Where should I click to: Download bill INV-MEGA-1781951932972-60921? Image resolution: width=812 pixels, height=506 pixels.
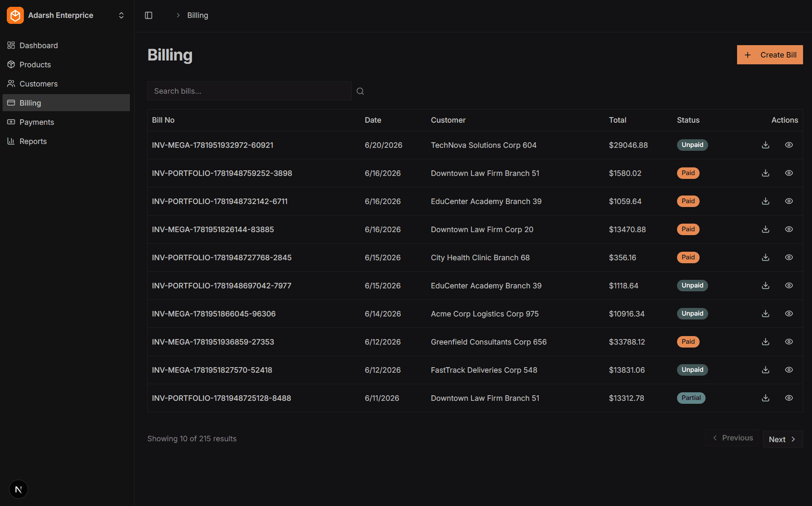pos(766,145)
